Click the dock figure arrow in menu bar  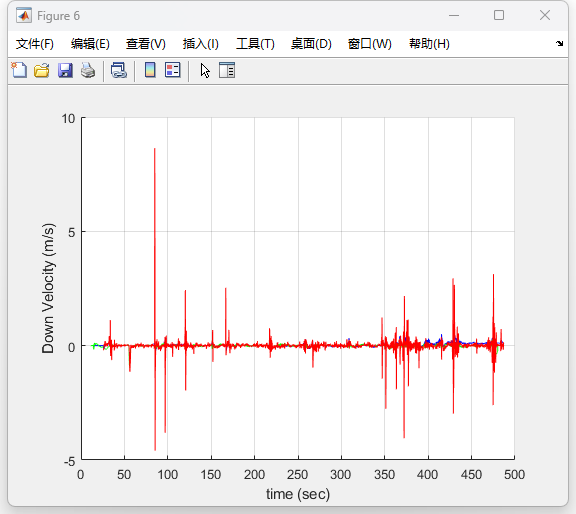tap(559, 43)
